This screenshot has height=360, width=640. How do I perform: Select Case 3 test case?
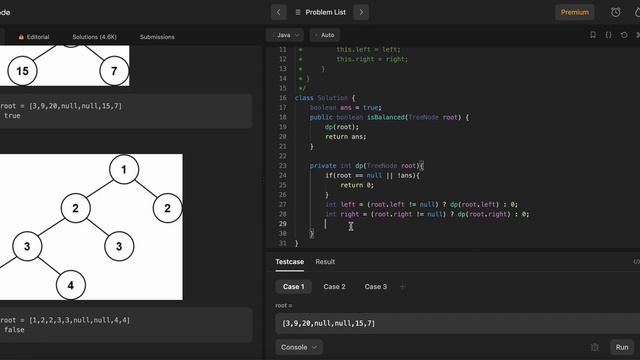[376, 287]
